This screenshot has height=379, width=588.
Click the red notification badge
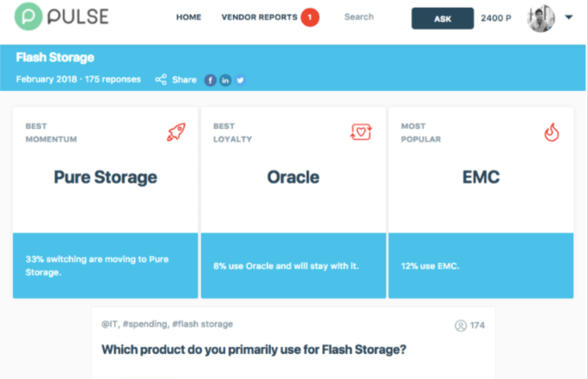(310, 17)
